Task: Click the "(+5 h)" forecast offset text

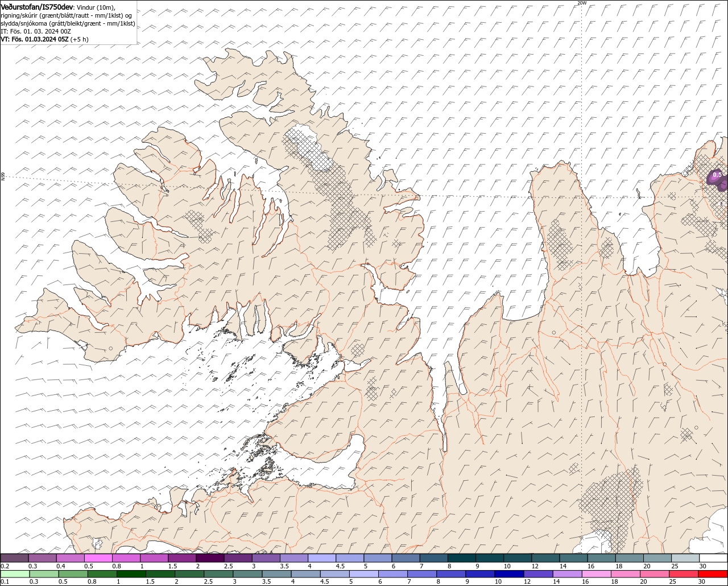Action: point(80,39)
